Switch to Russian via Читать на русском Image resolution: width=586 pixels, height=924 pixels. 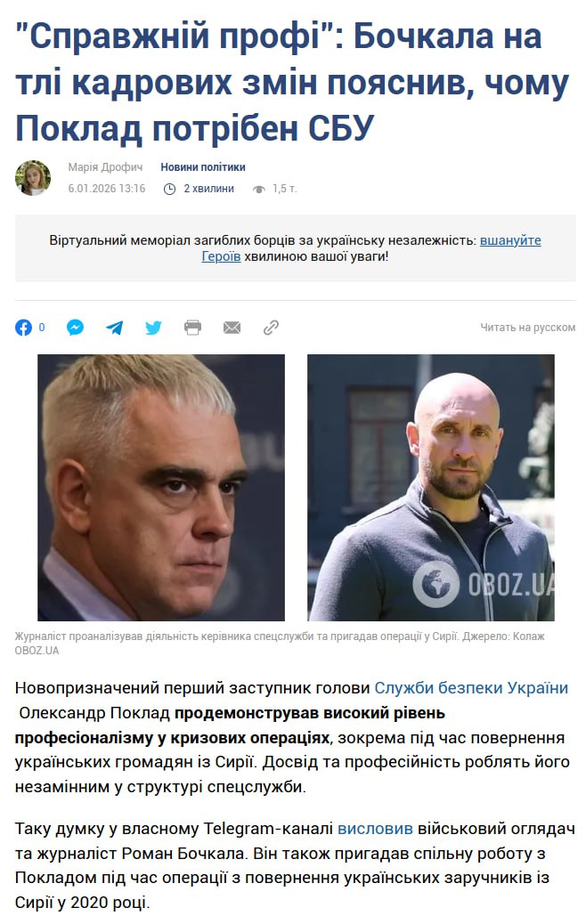pos(527,328)
